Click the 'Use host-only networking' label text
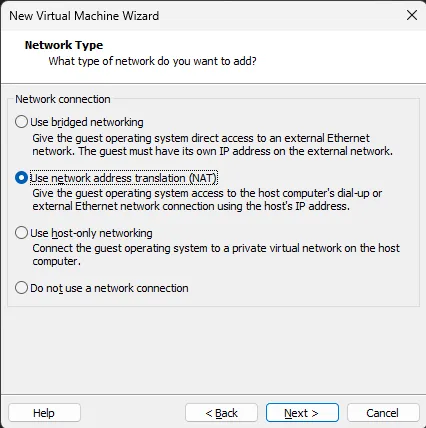Screen dimensions: 426x428 click(91, 233)
